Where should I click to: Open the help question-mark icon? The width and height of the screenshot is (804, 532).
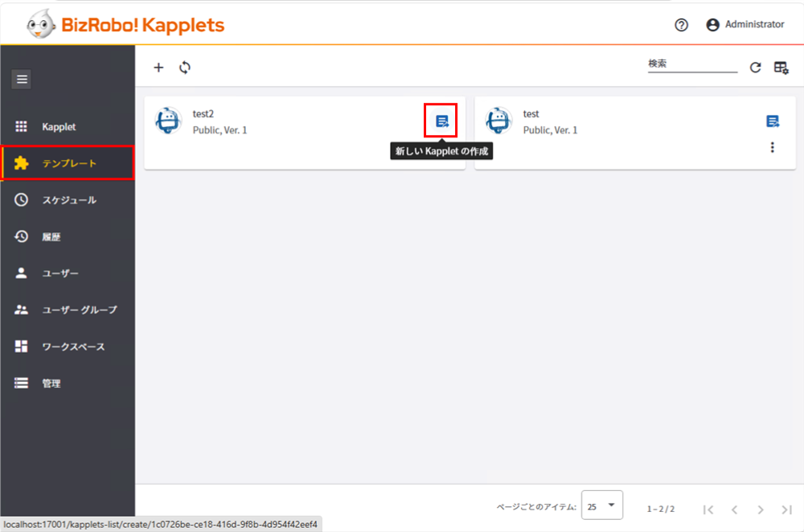(x=681, y=25)
